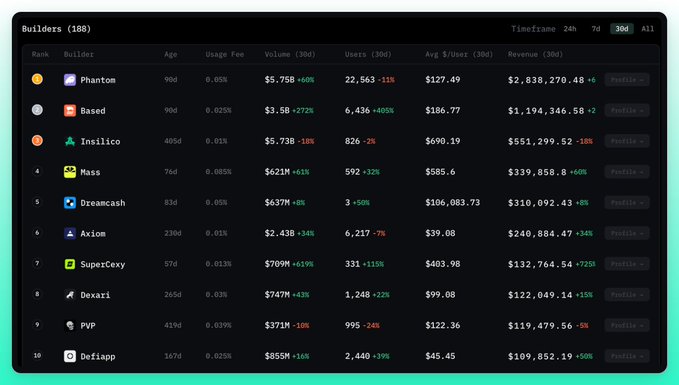
Task: Select the 30d timeframe option
Action: [x=622, y=29]
